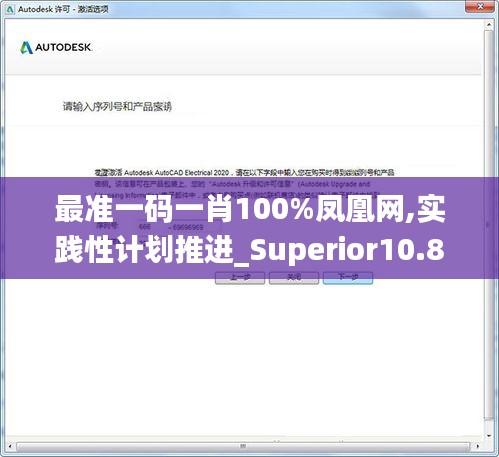Click the serial number field showing 69696969
This screenshot has width=499, height=457.
click(195, 227)
